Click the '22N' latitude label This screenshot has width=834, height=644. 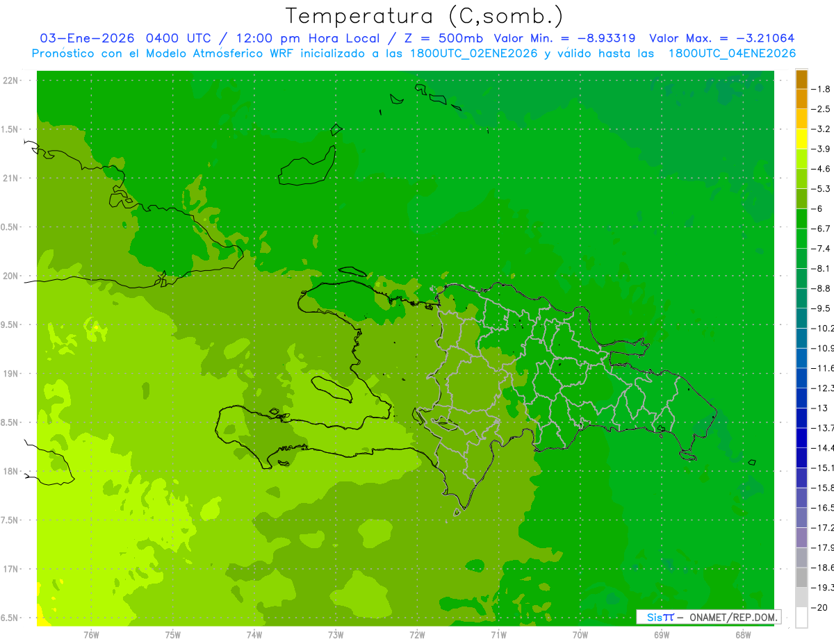pos(10,81)
